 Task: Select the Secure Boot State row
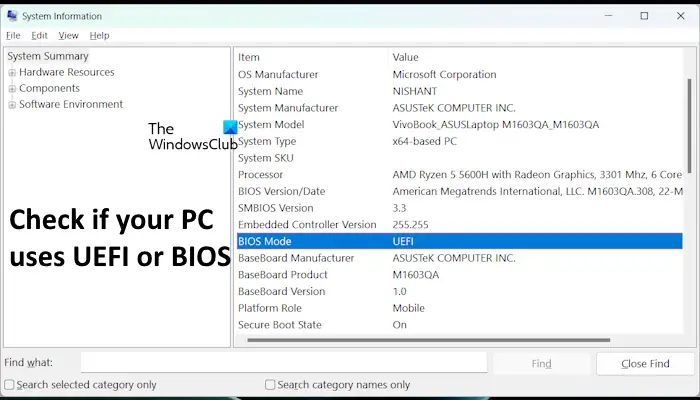pos(459,325)
